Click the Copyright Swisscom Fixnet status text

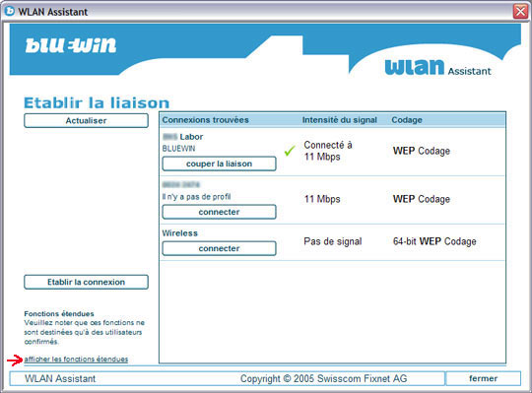tap(324, 378)
